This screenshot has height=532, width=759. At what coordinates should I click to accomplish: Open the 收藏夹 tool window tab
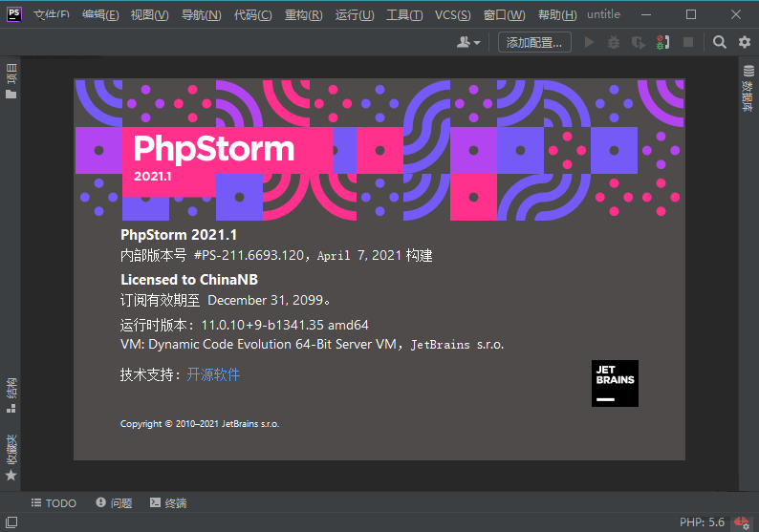click(x=11, y=458)
